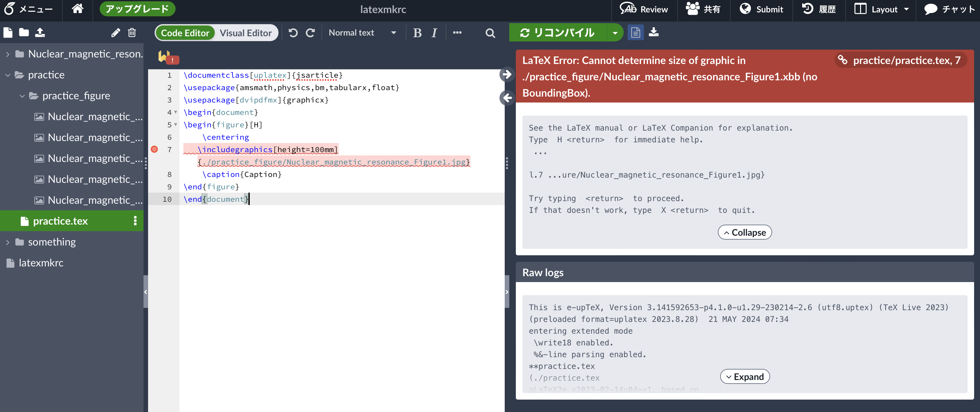This screenshot has width=980, height=412.
Task: Switch to Code Editor tab
Action: [x=184, y=32]
